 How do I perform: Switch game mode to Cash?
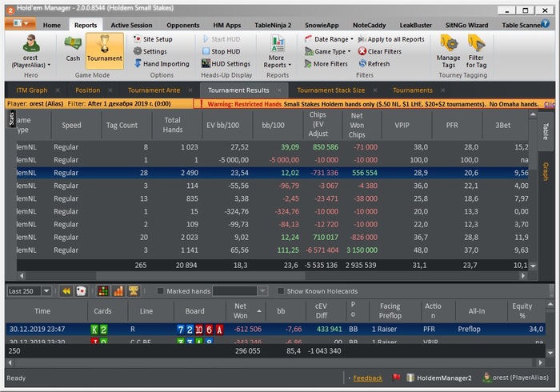(73, 48)
